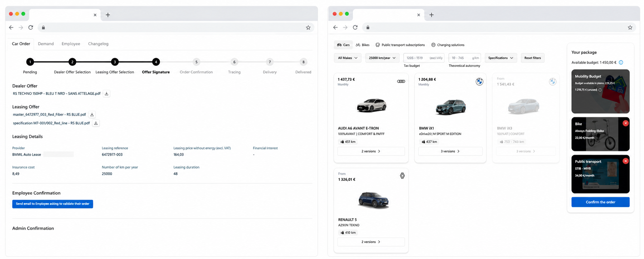Bookmark the page in the left browser window

pos(308,27)
